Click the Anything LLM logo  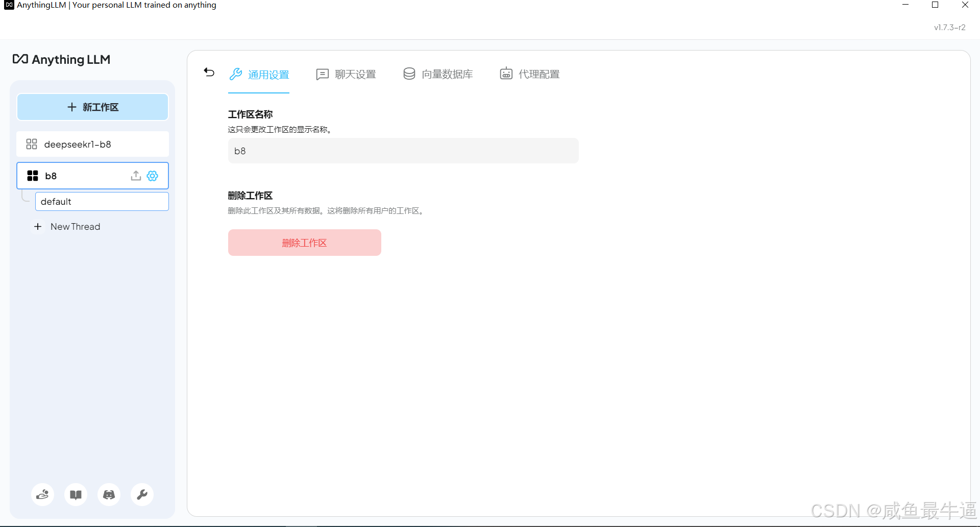62,59
